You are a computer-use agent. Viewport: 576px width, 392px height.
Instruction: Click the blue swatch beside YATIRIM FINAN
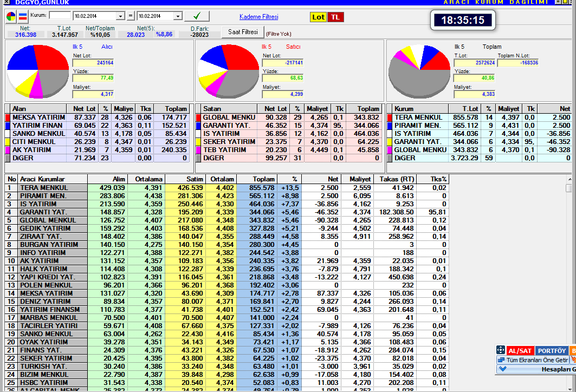[x=8, y=126]
